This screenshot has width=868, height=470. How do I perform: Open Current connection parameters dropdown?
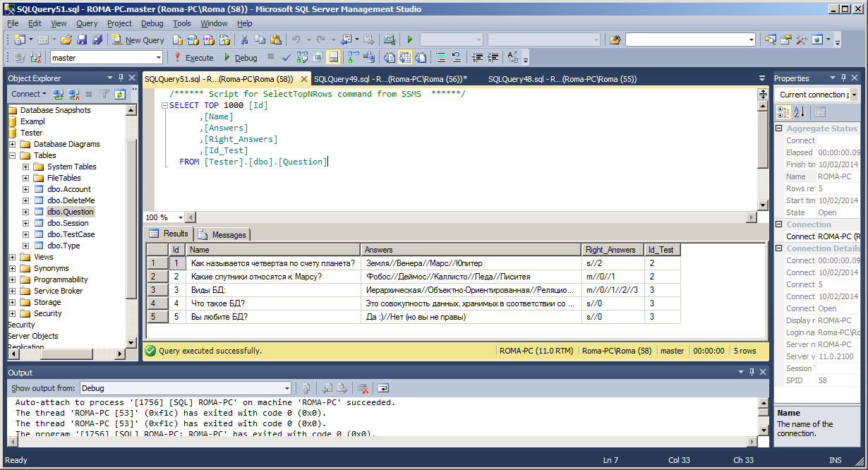(x=854, y=95)
